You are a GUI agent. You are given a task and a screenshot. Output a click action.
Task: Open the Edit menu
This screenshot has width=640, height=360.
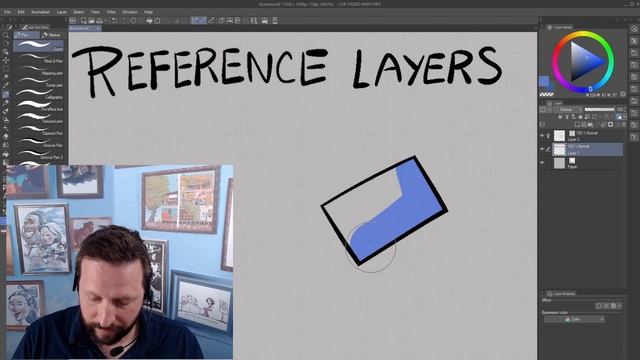(21, 12)
